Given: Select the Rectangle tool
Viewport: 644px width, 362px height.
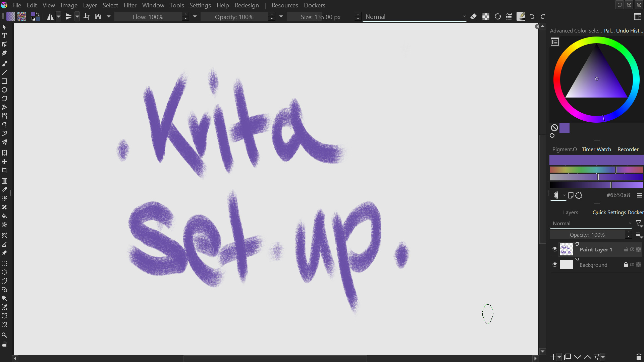Looking at the screenshot, I should [4, 81].
